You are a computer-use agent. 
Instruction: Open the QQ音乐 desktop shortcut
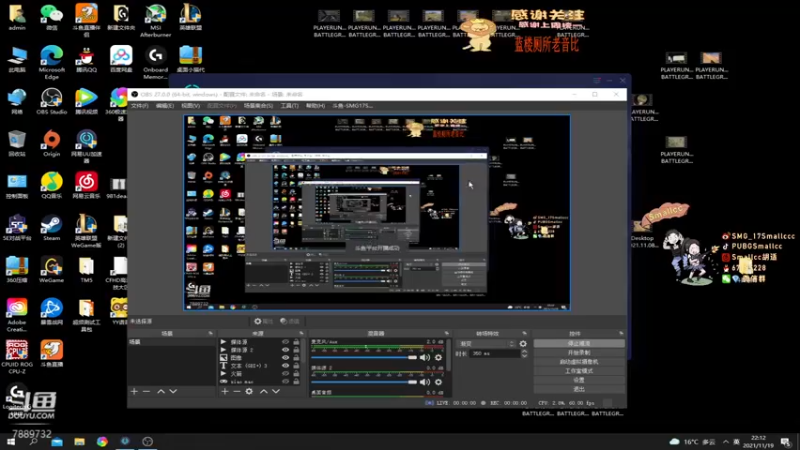pyautogui.click(x=52, y=186)
